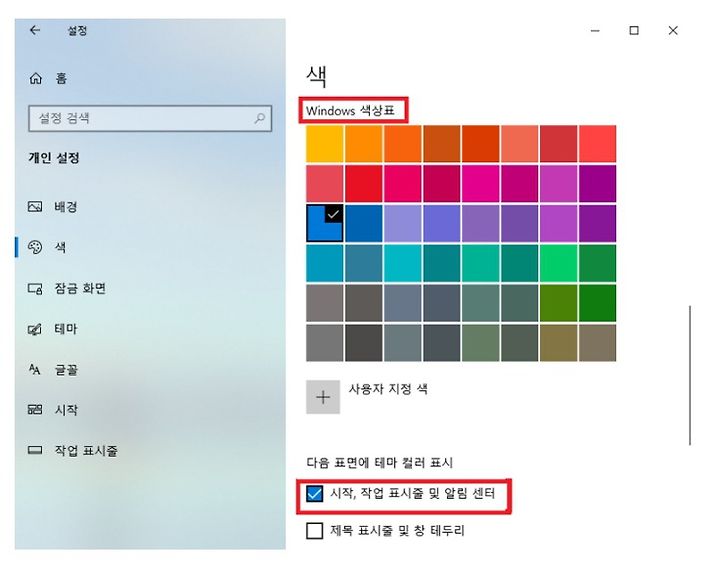This screenshot has height=574, width=720.
Task: Select the currently checked blue swatch
Action: click(x=325, y=223)
